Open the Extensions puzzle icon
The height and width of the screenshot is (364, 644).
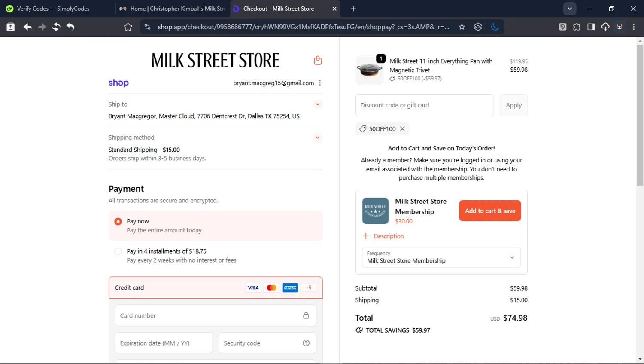[577, 27]
